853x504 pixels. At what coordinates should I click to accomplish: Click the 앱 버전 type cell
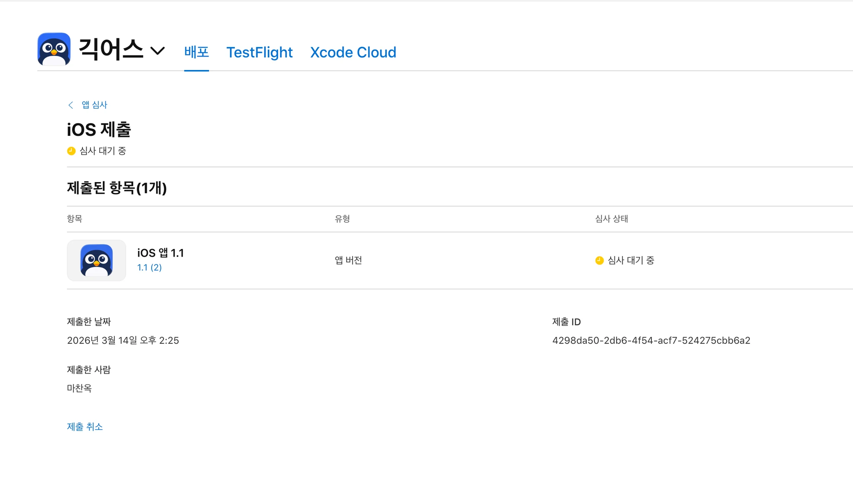pos(348,260)
